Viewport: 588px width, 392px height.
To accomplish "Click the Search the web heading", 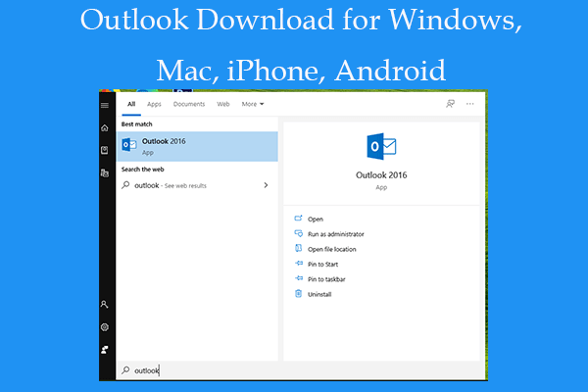I will coord(142,170).
